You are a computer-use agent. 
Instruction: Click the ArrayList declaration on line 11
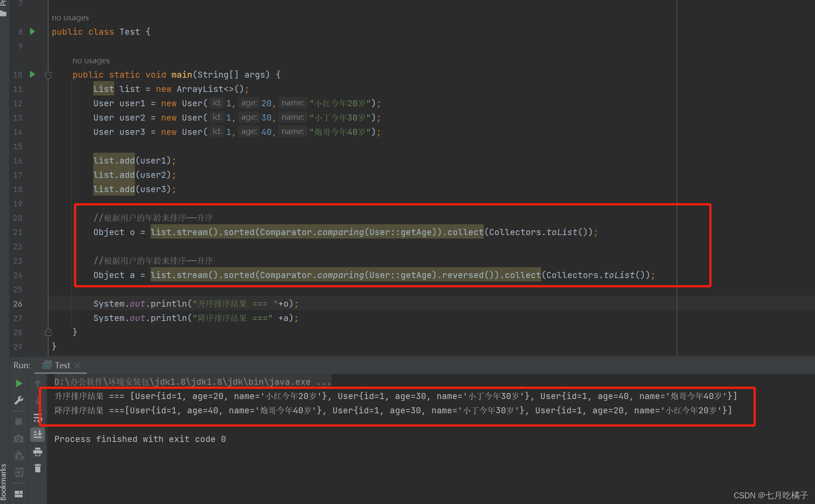click(171, 89)
